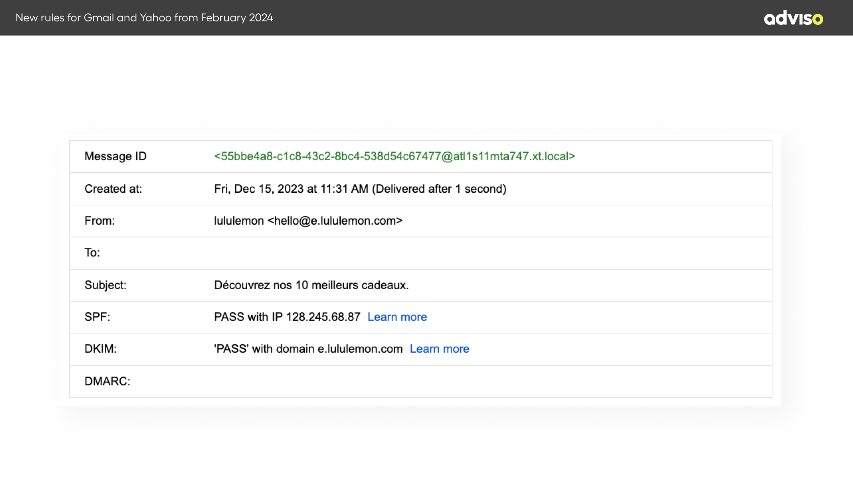Click the To label

click(x=92, y=253)
